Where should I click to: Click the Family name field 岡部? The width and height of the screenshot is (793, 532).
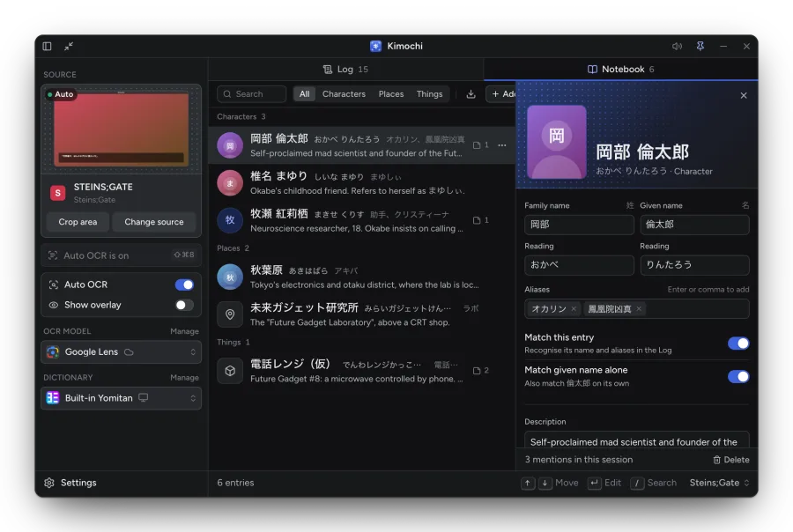[x=579, y=225]
